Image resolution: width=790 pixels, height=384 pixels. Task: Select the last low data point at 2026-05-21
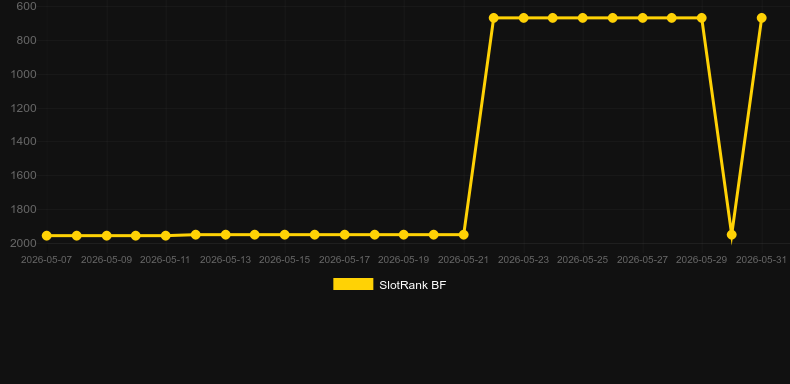pos(464,235)
